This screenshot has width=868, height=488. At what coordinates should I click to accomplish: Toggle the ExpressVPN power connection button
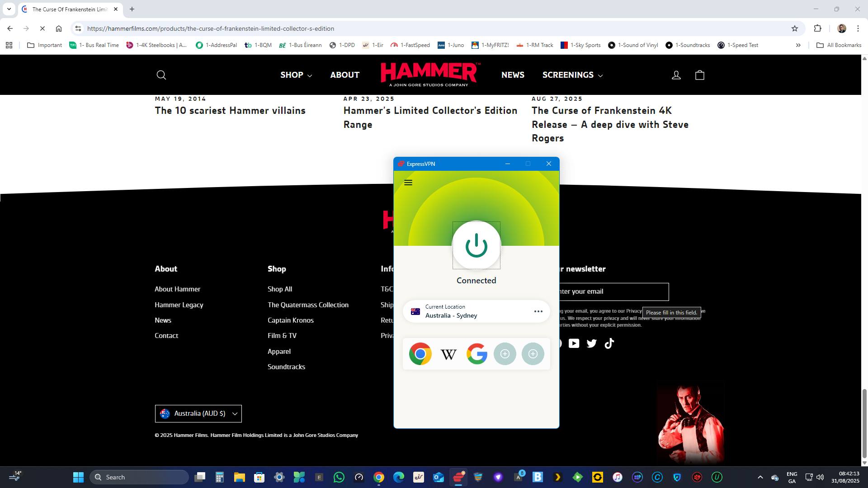pos(476,245)
